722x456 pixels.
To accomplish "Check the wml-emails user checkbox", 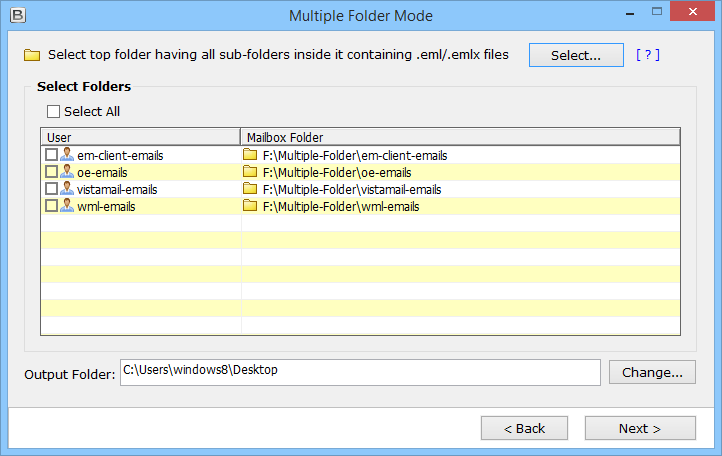I will coord(52,205).
